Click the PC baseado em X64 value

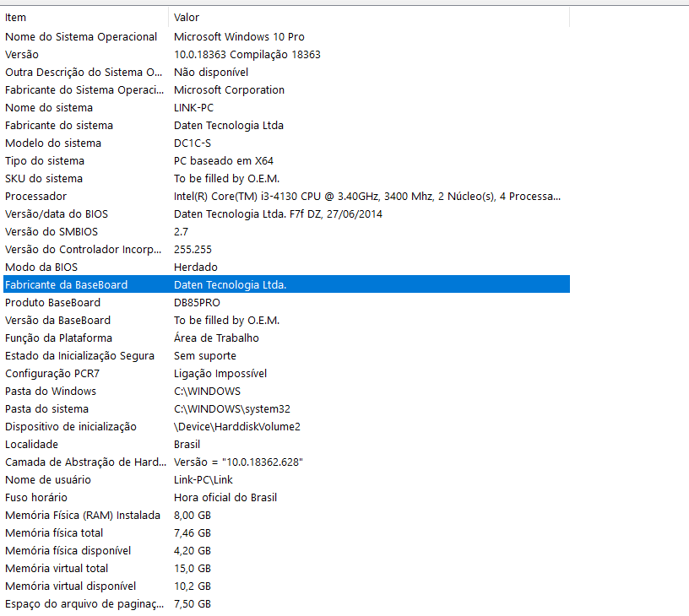pos(223,160)
